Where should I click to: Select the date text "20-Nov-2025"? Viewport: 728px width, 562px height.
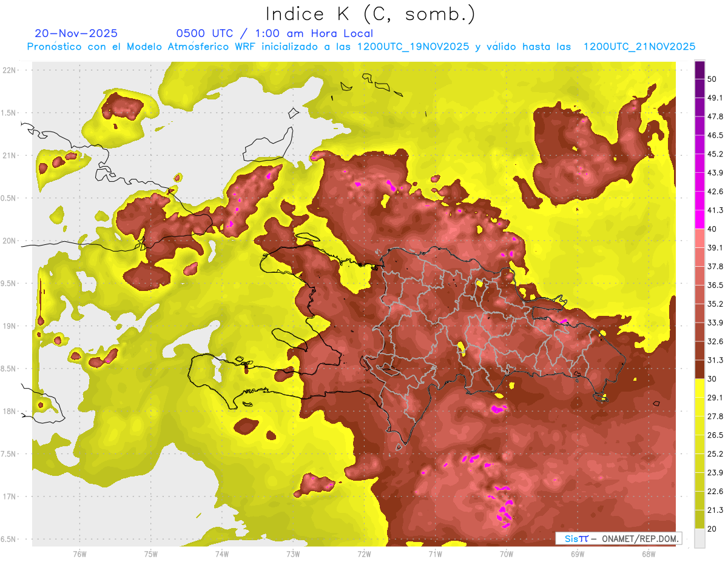coord(76,33)
